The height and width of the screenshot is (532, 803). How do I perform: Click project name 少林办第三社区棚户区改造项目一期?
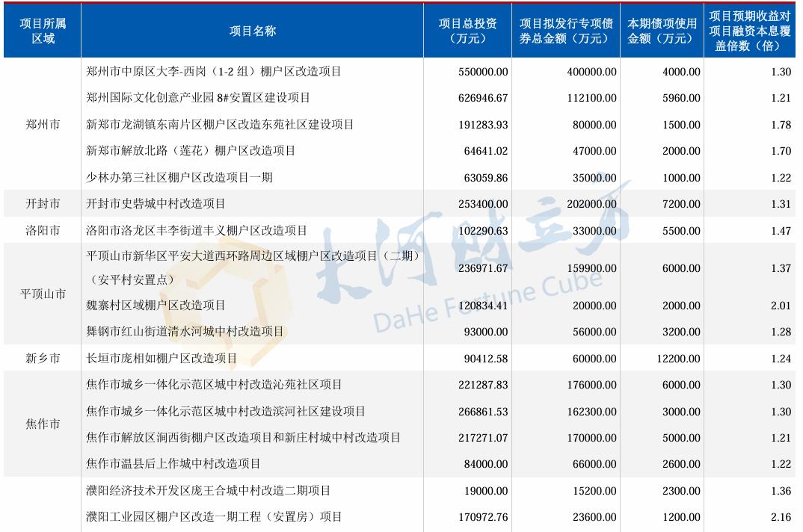click(179, 178)
